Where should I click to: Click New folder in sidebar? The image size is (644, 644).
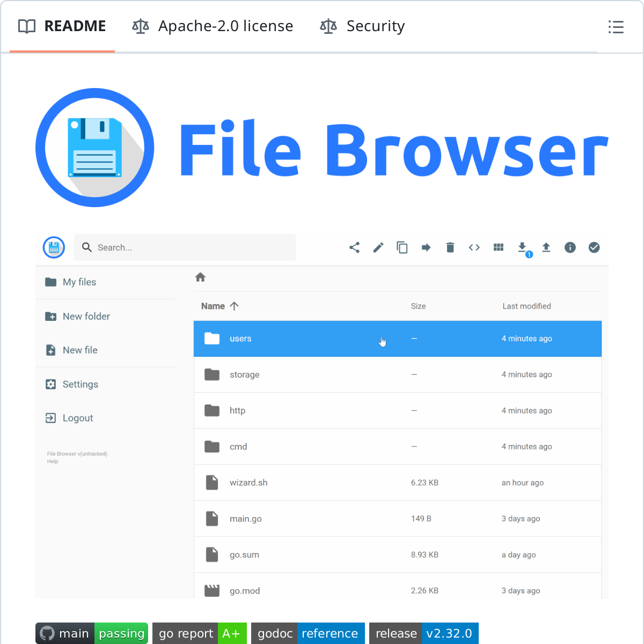click(x=86, y=317)
